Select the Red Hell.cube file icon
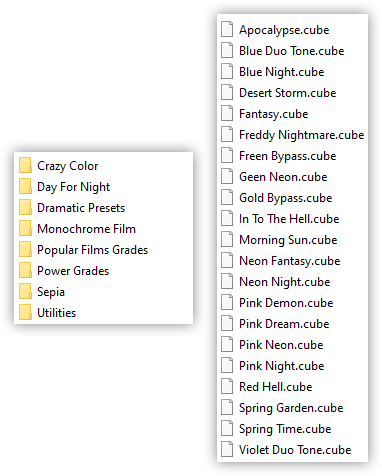 pos(227,387)
